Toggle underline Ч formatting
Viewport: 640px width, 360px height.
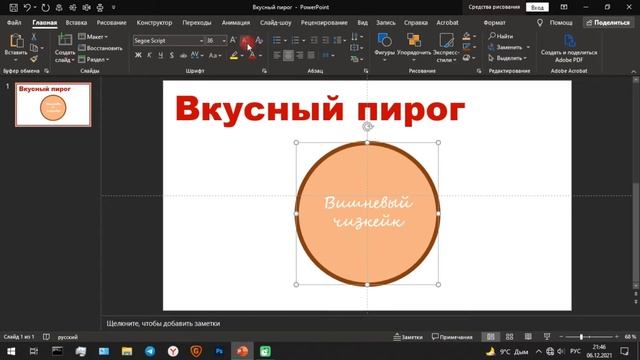pyautogui.click(x=160, y=55)
